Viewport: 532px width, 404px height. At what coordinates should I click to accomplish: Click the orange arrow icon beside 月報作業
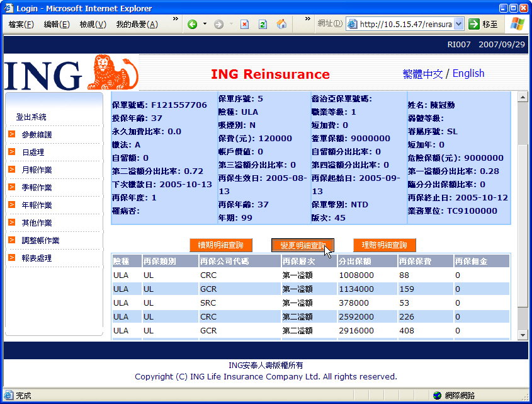coord(12,170)
